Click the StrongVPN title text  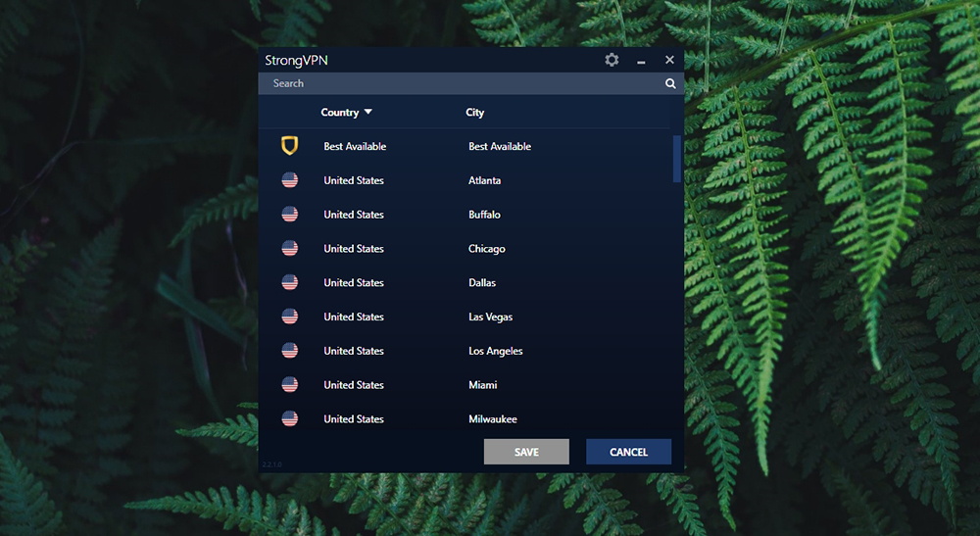click(296, 61)
